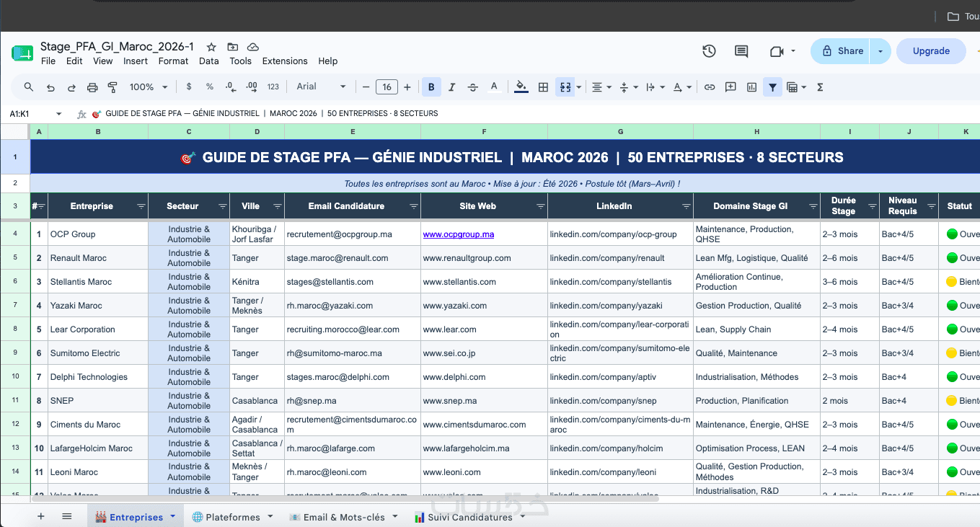Open the Share options dropdown arrow
980x527 pixels.
click(x=880, y=51)
